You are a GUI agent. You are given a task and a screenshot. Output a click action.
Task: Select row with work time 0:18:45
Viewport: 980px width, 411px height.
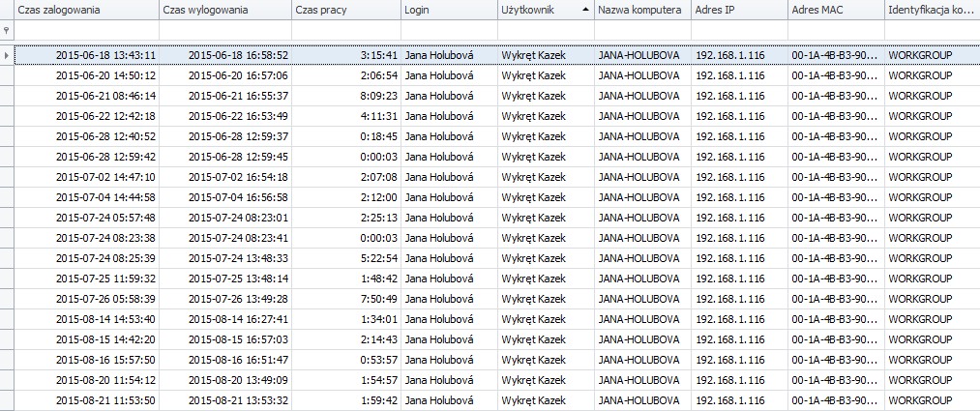click(497, 136)
